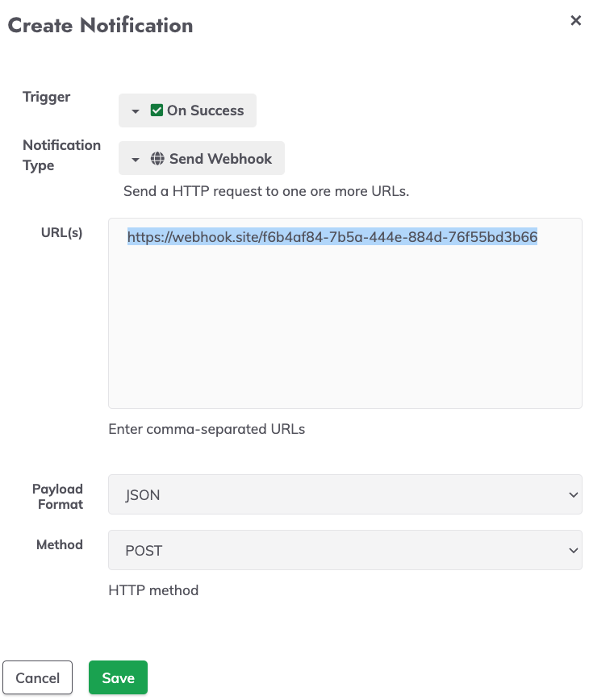Click the highlighted webhook.site URL text
The height and width of the screenshot is (700, 589).
click(x=332, y=236)
